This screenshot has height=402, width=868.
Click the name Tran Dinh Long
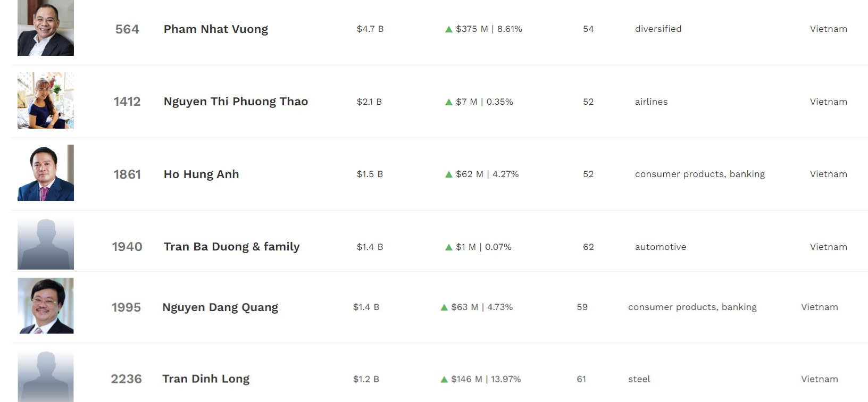[x=206, y=379]
